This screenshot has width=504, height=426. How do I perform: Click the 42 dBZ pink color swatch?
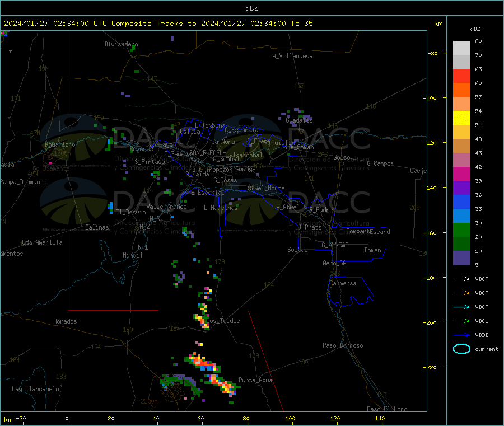point(461,160)
